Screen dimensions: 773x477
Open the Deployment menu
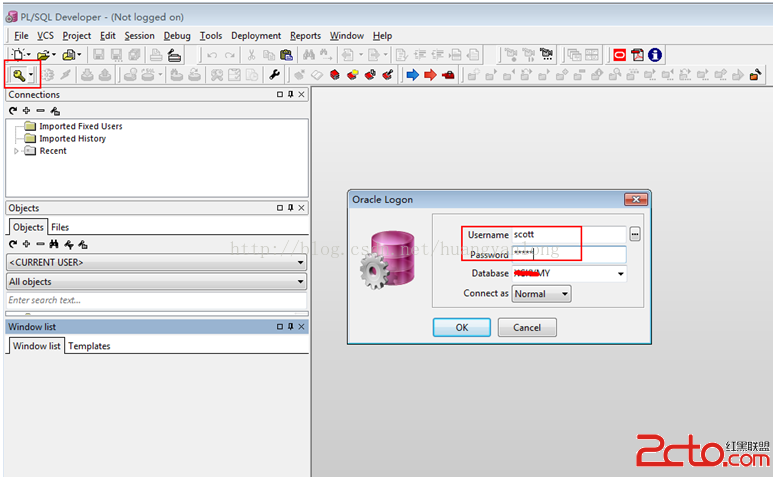pyautogui.click(x=256, y=35)
